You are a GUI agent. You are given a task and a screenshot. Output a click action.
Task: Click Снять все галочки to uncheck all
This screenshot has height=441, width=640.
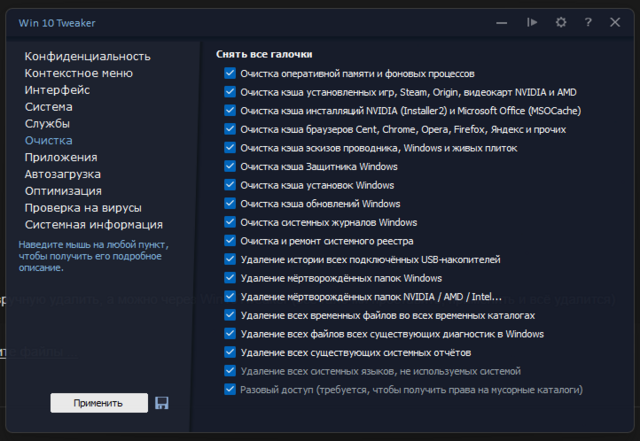(x=264, y=54)
